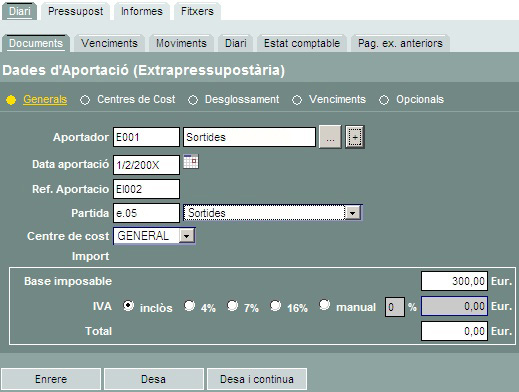This screenshot has width=519, height=392.
Task: Select the Centres de Cost section circle
Action: point(85,100)
